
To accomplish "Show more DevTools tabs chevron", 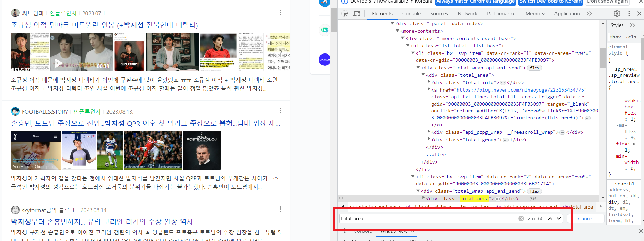I will (x=589, y=14).
